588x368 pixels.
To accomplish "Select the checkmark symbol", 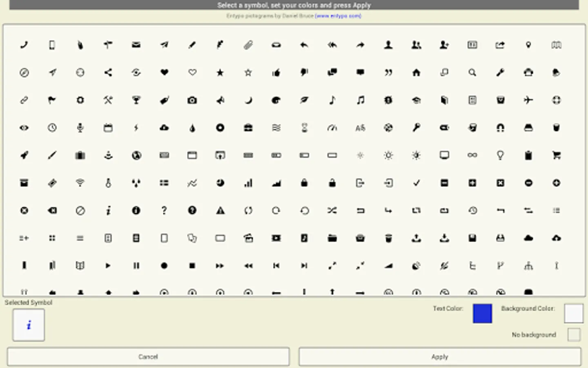I will tap(416, 183).
